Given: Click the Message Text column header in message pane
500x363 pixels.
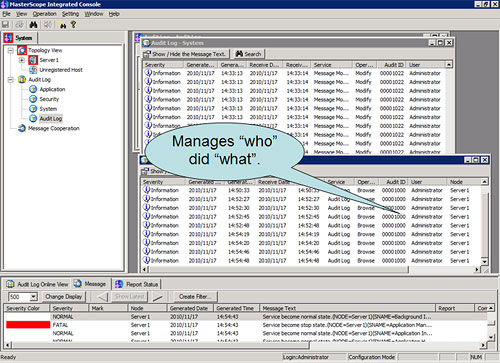Looking at the screenshot, I should click(347, 308).
